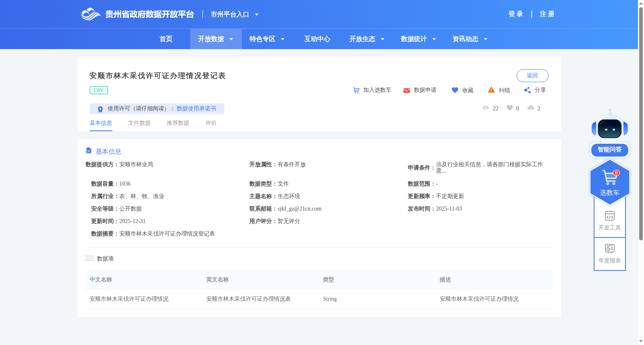This screenshot has width=644, height=345.
Task: Click the 2025-11-03 publish date
Action: pyautogui.click(x=449, y=209)
